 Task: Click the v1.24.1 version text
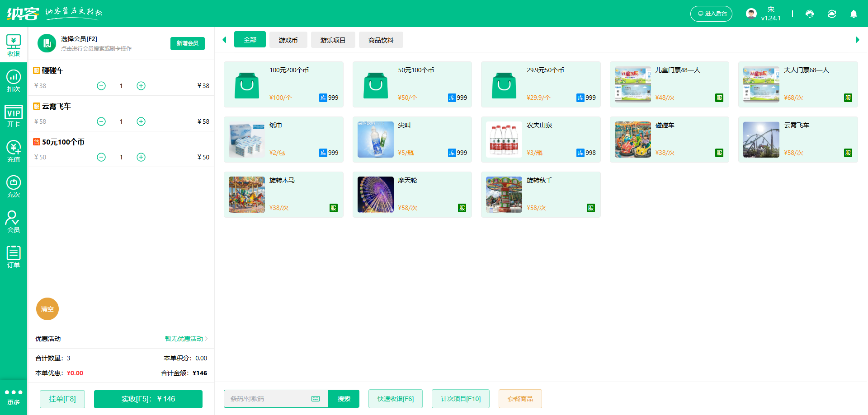pos(771,19)
